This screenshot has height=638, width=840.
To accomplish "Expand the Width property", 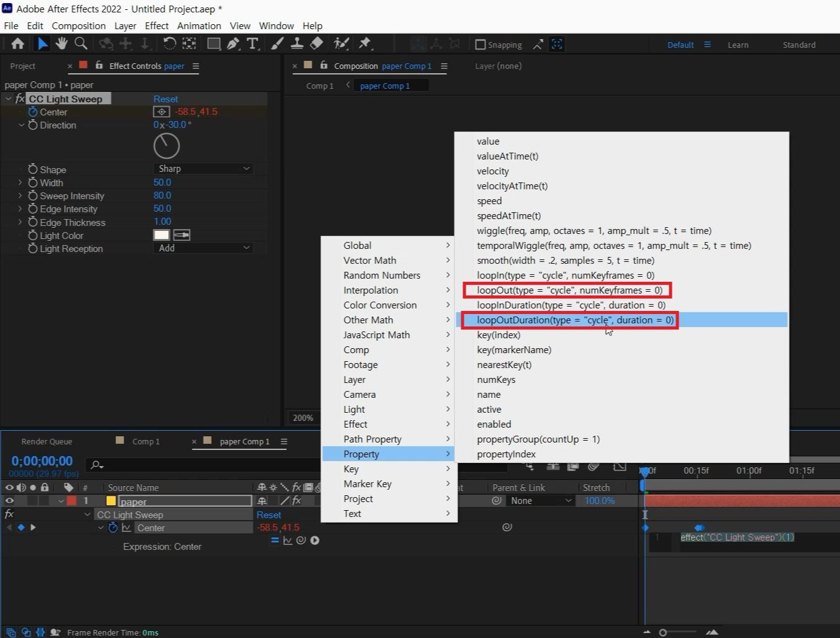I will click(x=20, y=182).
